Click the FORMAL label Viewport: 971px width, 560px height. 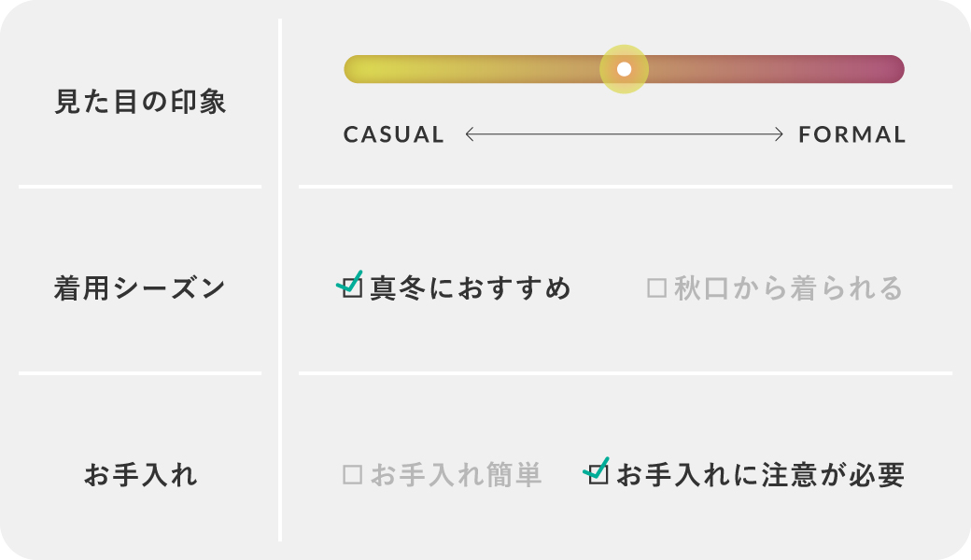[852, 134]
